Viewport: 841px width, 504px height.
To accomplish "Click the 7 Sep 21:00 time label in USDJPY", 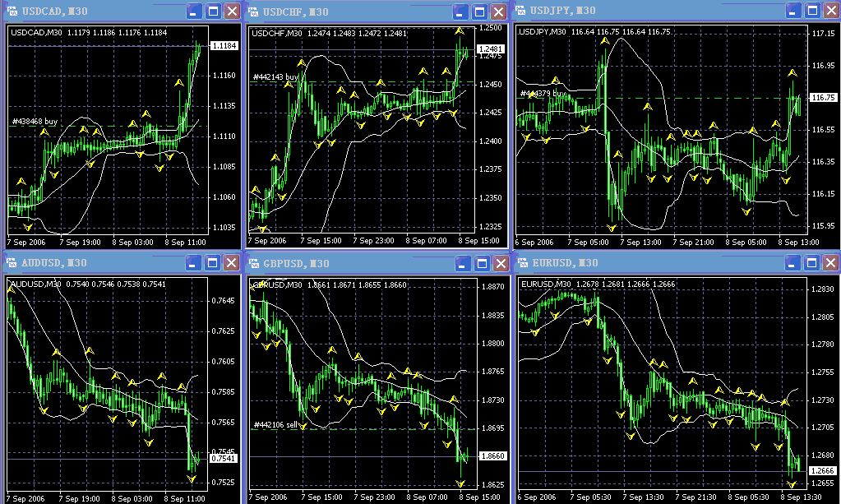I will click(x=693, y=242).
